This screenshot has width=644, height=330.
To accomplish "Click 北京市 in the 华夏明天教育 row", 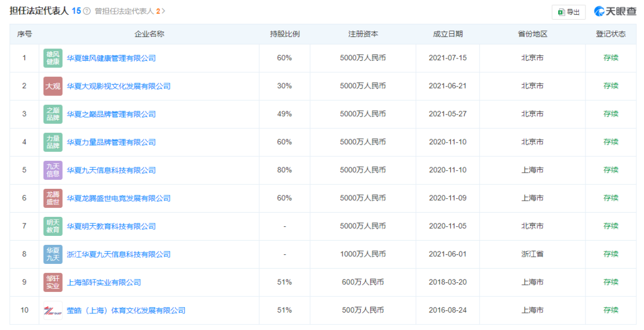I will pyautogui.click(x=532, y=226).
